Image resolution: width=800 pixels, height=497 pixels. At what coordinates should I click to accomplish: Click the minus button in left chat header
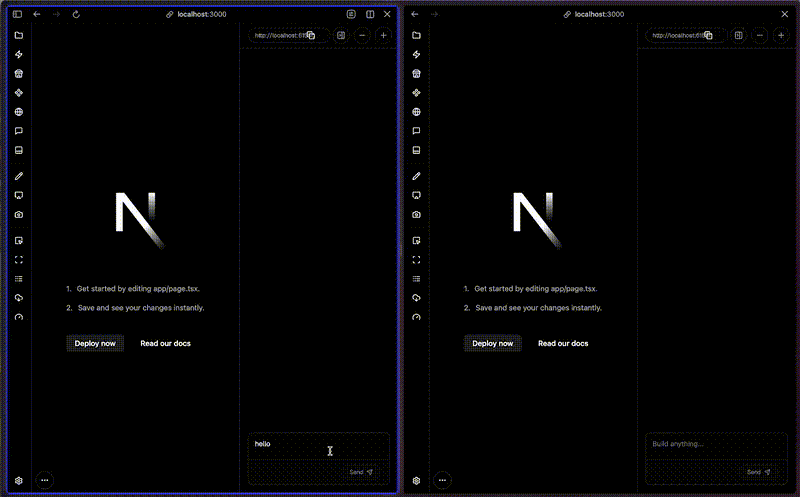coord(362,35)
